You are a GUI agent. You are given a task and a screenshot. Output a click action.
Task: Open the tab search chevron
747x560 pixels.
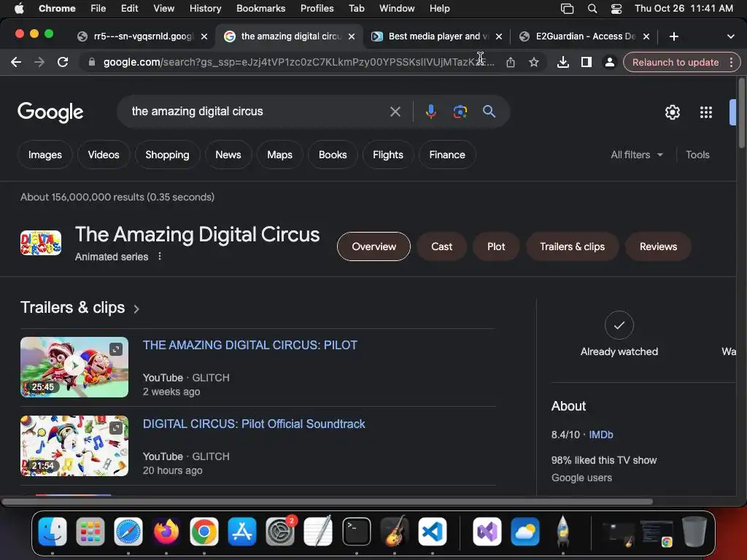pos(731,36)
